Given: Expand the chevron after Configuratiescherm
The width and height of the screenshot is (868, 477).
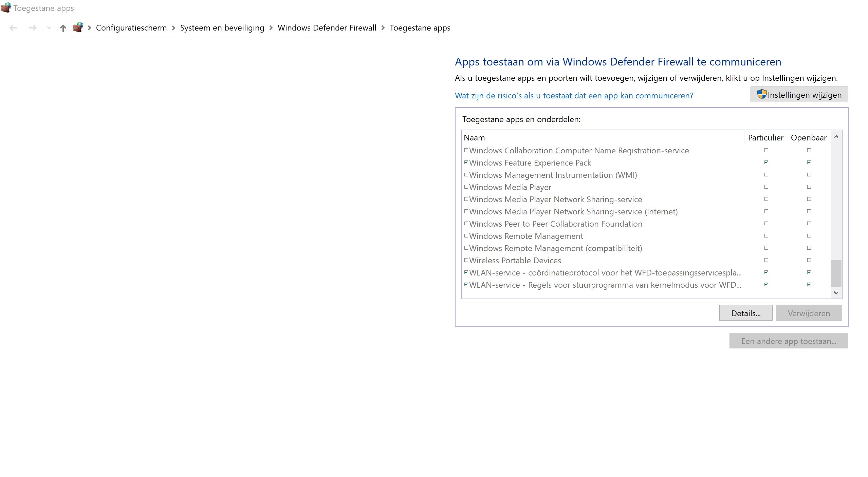Looking at the screenshot, I should (173, 28).
